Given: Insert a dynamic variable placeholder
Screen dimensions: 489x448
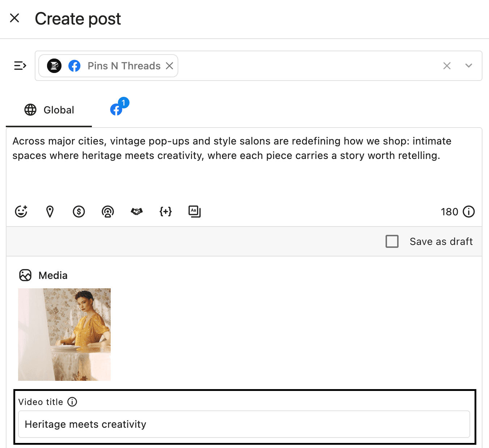Looking at the screenshot, I should click(x=166, y=211).
